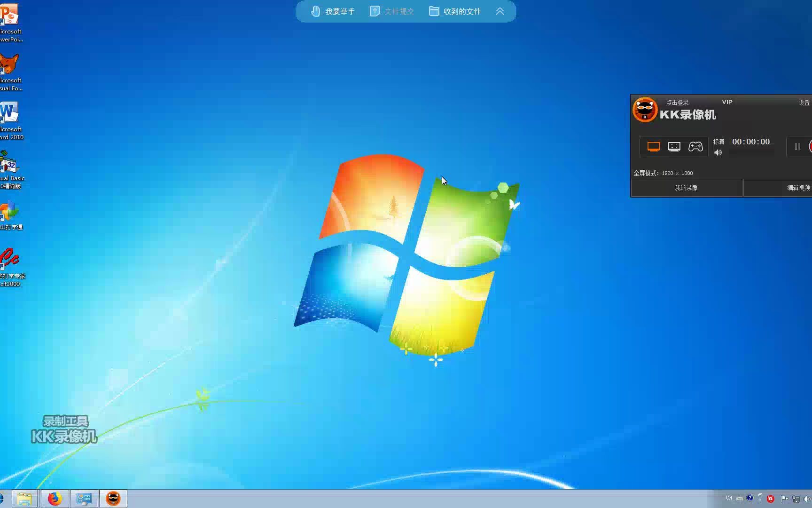Viewport: 812px width, 508px height.
Task: Open Windows Explorer from taskbar
Action: coord(24,499)
